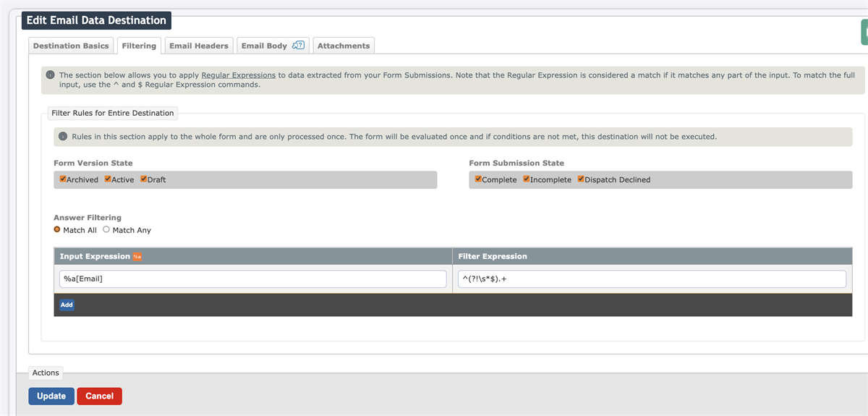The width and height of the screenshot is (868, 416).
Task: Click the Filter Expression regex field
Action: [x=652, y=279]
